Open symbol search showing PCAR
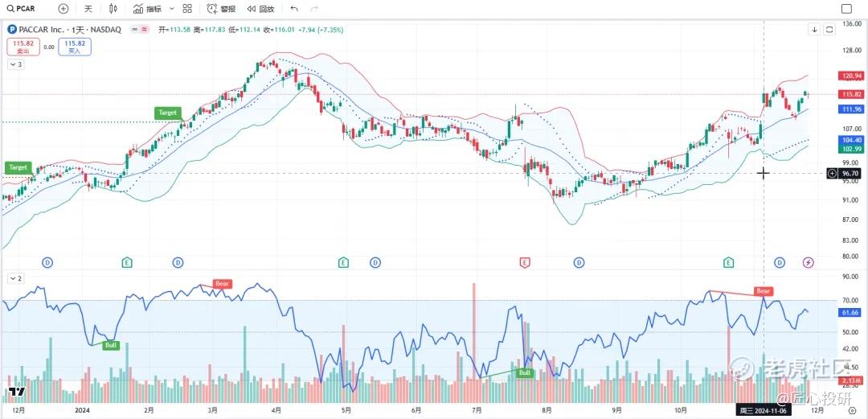Screen dimensions: 868x419 point(21,8)
